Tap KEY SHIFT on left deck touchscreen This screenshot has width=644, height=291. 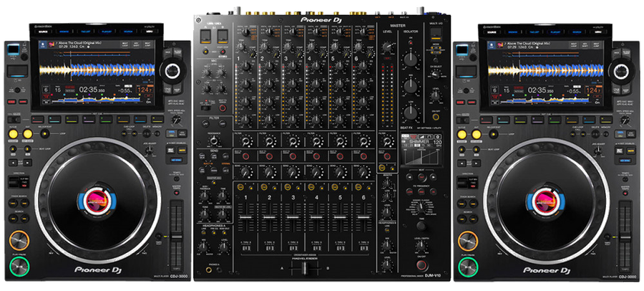point(137,44)
